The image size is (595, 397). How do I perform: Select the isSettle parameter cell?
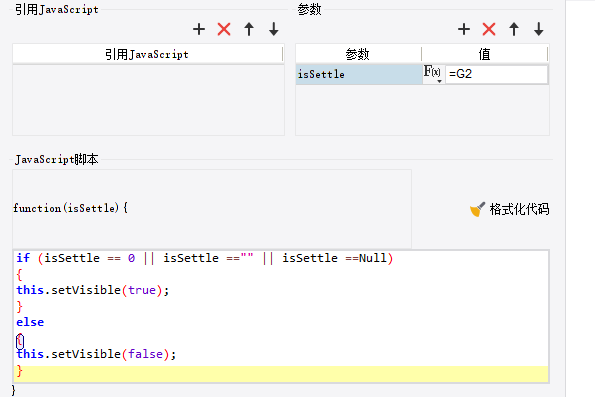(359, 74)
